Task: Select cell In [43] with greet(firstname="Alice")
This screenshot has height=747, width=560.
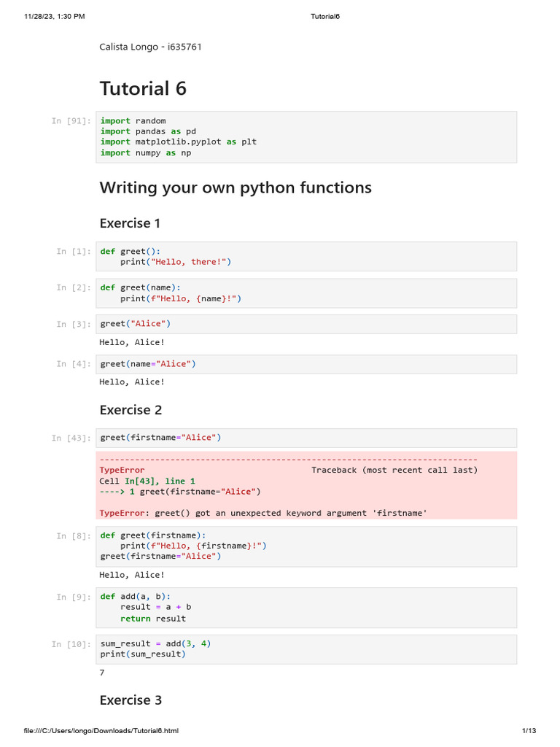Action: click(x=306, y=438)
